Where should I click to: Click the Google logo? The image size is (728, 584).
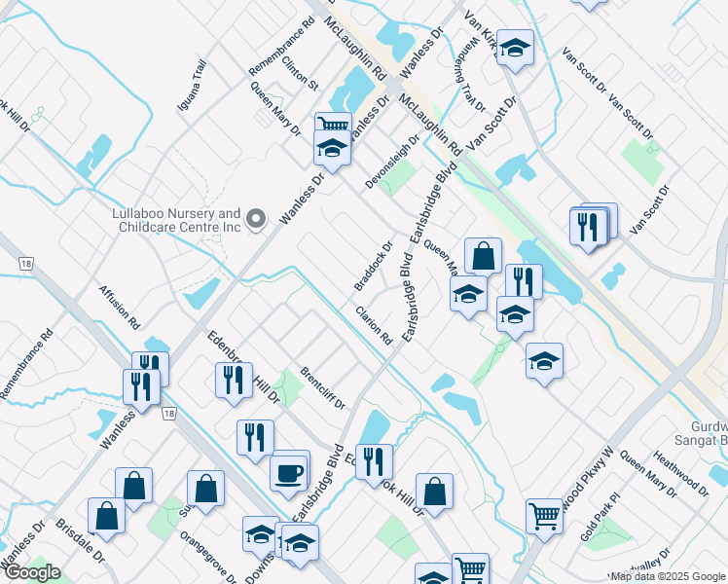(32, 572)
